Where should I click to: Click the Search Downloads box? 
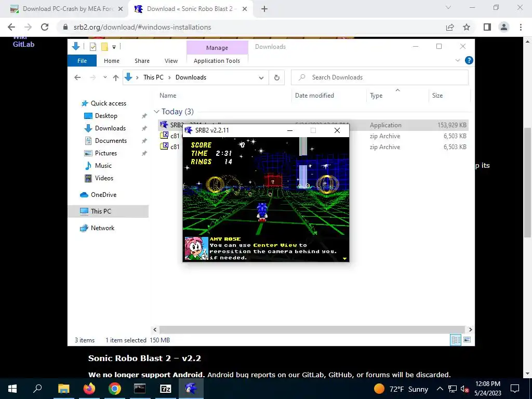[x=380, y=77]
